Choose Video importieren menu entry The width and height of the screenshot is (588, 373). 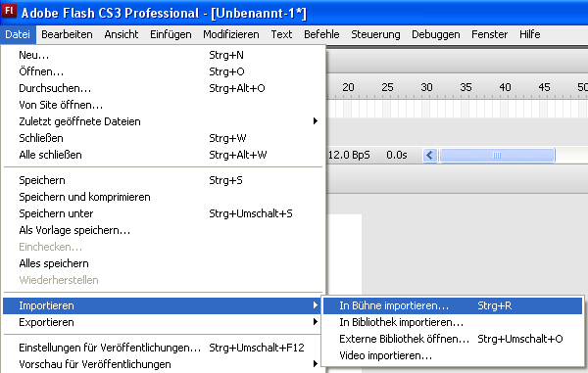(452, 355)
